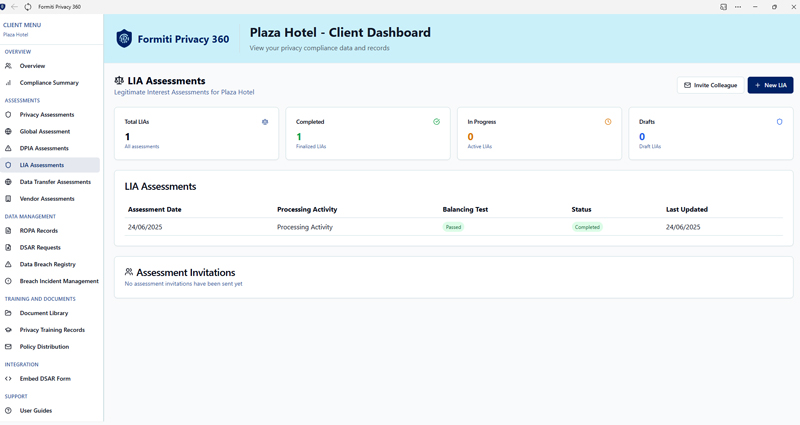This screenshot has width=800, height=425.
Task: Click the scales icon beside LIA Assessments heading
Action: click(x=119, y=81)
